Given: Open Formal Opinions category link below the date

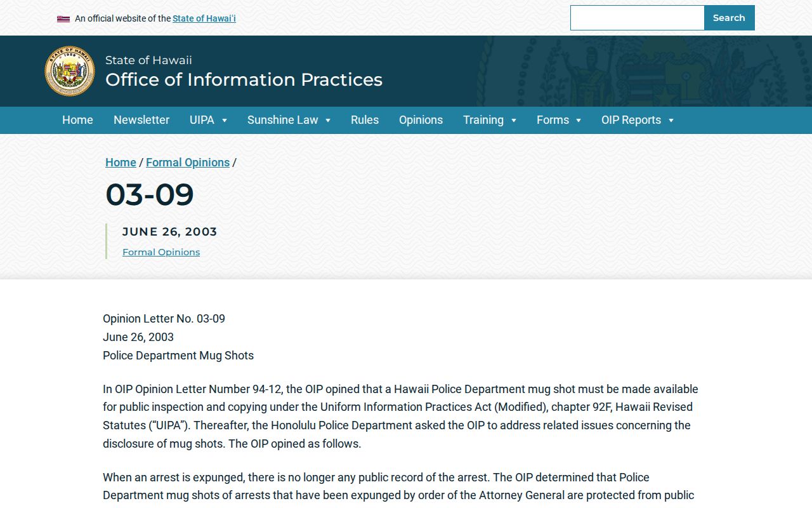Looking at the screenshot, I should pos(161,252).
